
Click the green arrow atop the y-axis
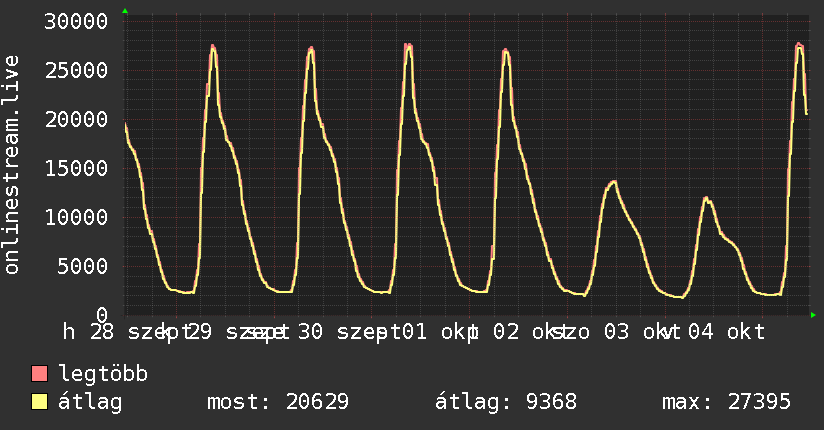(x=125, y=11)
